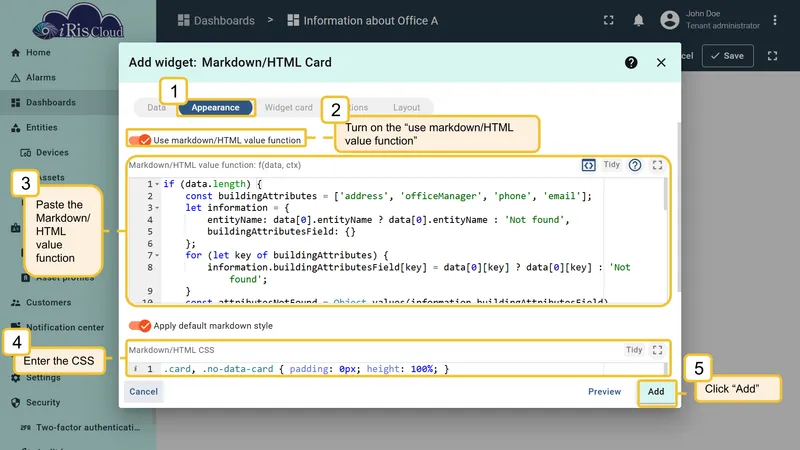Click the Dashboards breadcrumb grid icon
The image size is (800, 450).
click(x=183, y=20)
